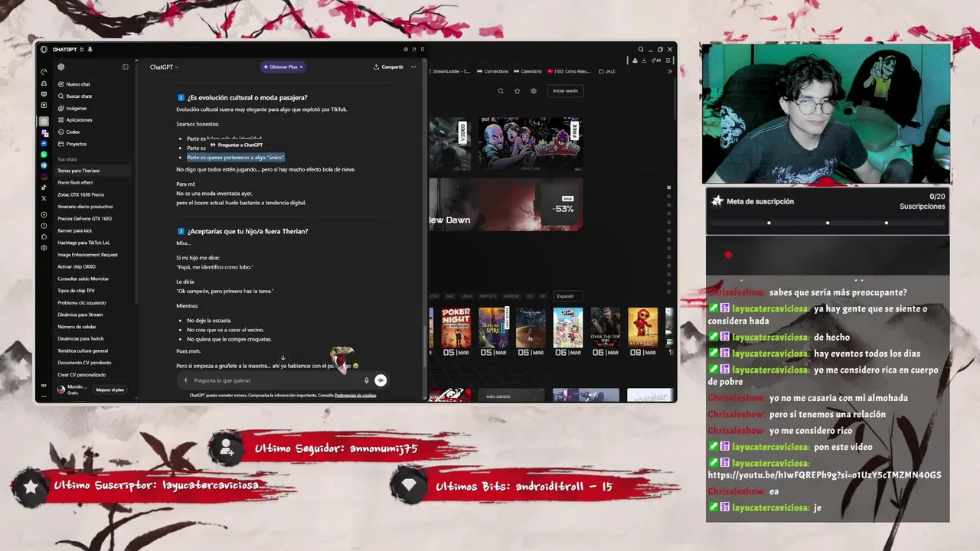Open the JALE bookmarks folder
The image size is (980, 551).
(606, 71)
